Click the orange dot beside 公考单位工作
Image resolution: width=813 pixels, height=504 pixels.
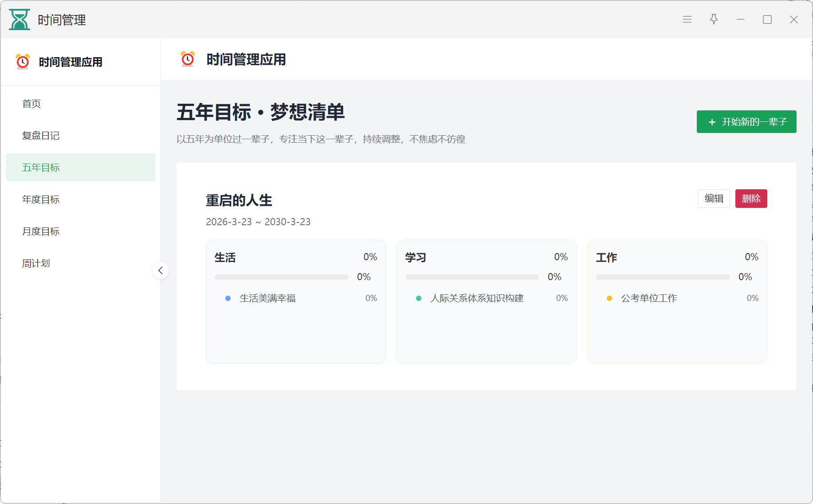tap(609, 298)
